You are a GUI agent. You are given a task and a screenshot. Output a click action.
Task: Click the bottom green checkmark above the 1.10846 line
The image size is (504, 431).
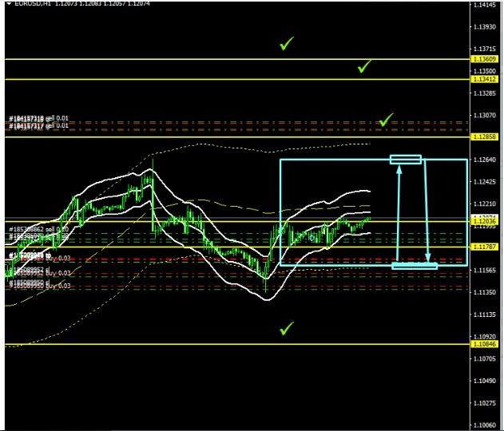[287, 328]
